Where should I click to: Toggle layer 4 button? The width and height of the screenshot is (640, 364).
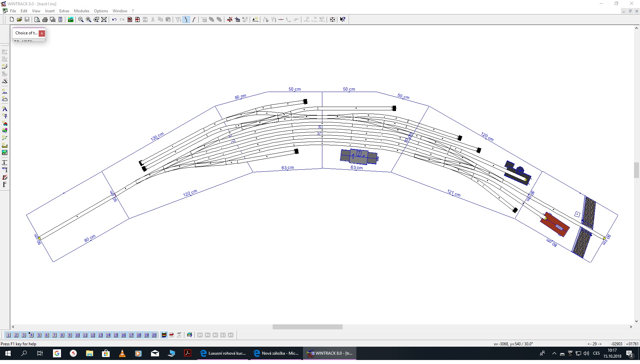31,335
